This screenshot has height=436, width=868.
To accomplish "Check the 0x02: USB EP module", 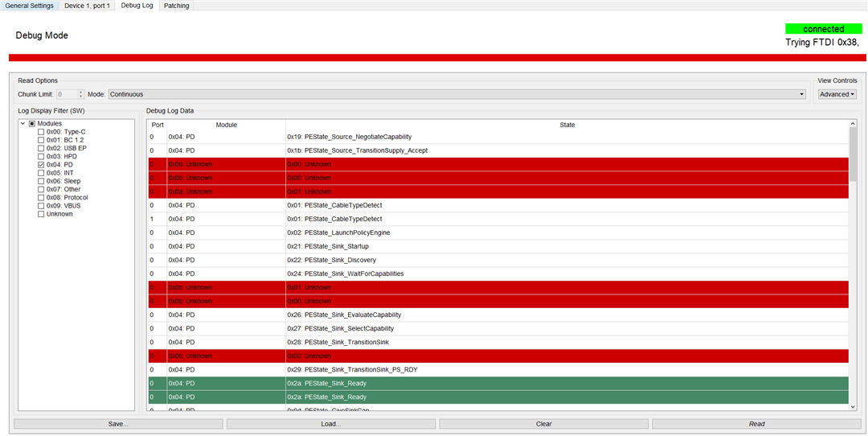I will pyautogui.click(x=41, y=149).
